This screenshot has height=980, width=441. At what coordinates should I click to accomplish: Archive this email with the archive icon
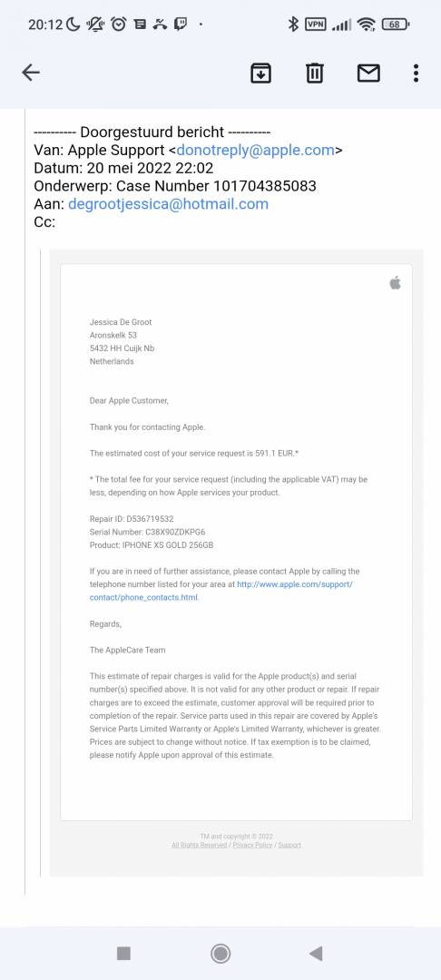(x=260, y=73)
